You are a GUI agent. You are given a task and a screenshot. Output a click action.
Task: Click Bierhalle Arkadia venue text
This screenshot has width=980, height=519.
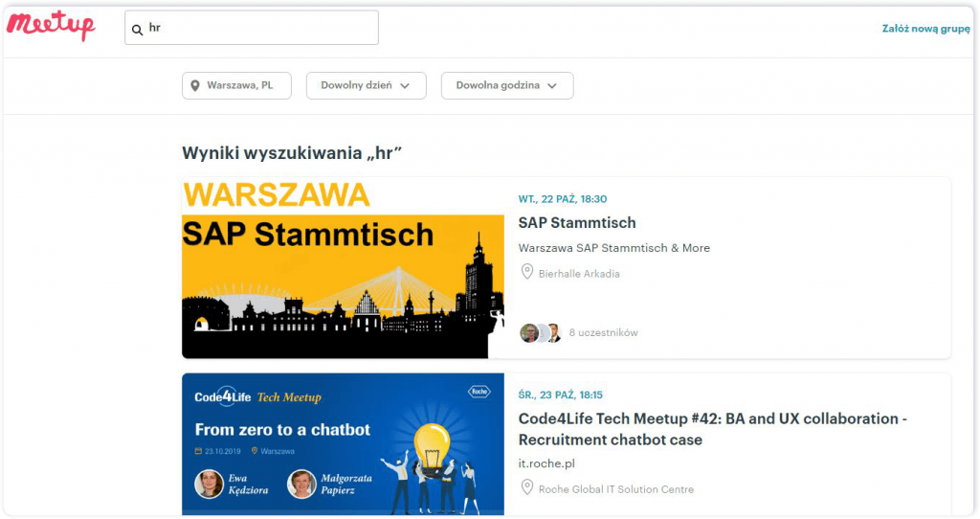[x=579, y=274]
